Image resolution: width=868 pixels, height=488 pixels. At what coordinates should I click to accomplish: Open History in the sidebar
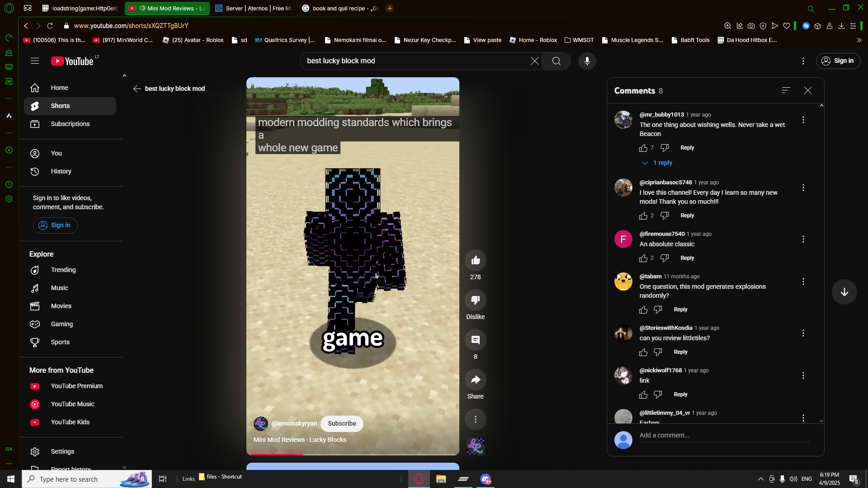[70, 171]
